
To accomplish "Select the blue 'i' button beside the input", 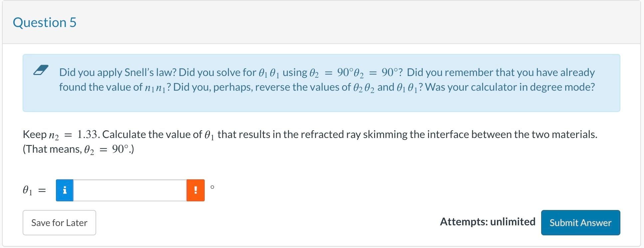I will (64, 190).
